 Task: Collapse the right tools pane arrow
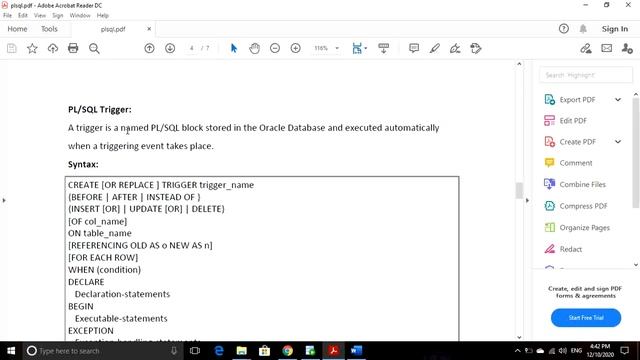click(x=527, y=200)
